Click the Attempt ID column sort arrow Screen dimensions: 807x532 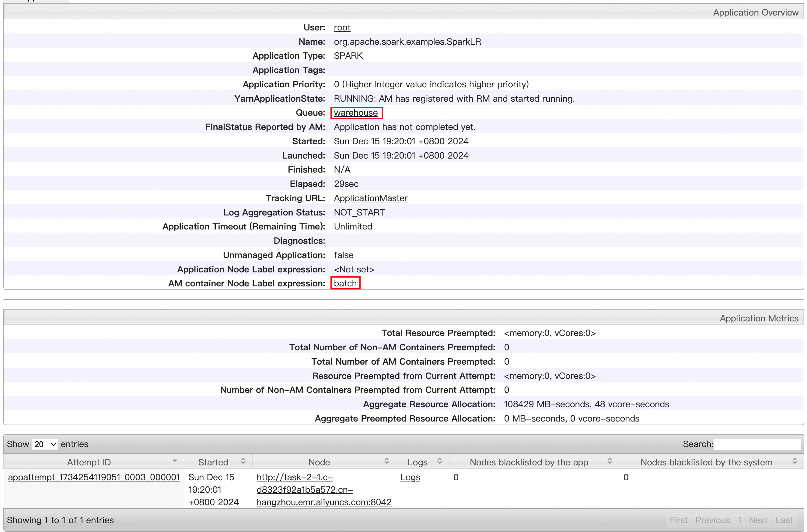click(x=175, y=461)
